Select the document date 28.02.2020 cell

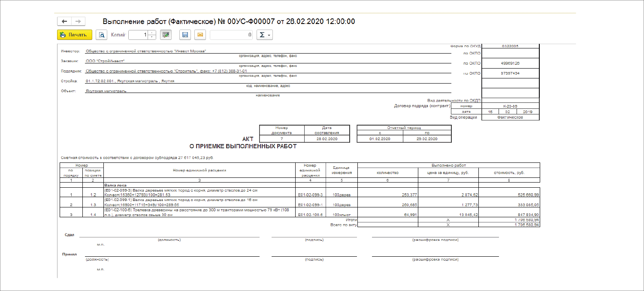click(x=327, y=139)
